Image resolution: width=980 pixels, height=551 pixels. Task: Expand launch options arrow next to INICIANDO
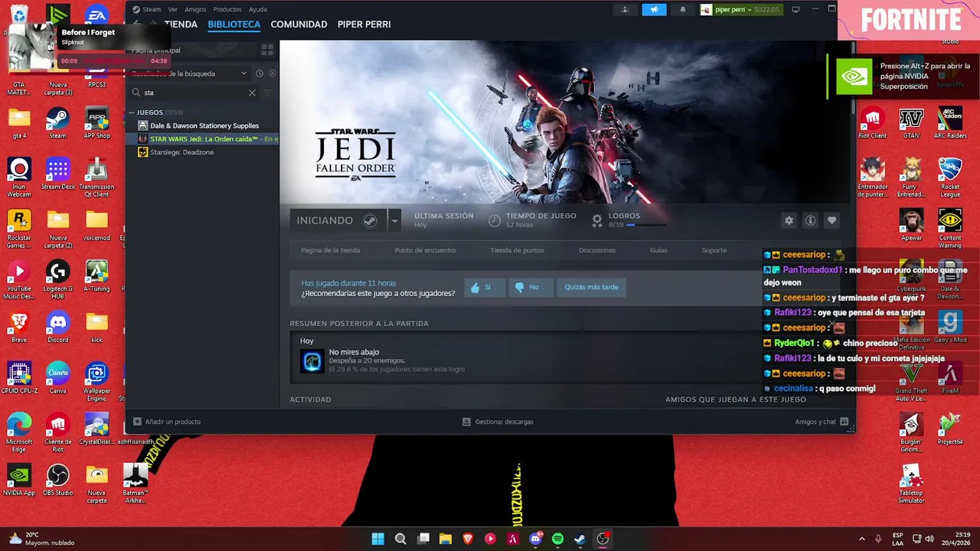395,220
